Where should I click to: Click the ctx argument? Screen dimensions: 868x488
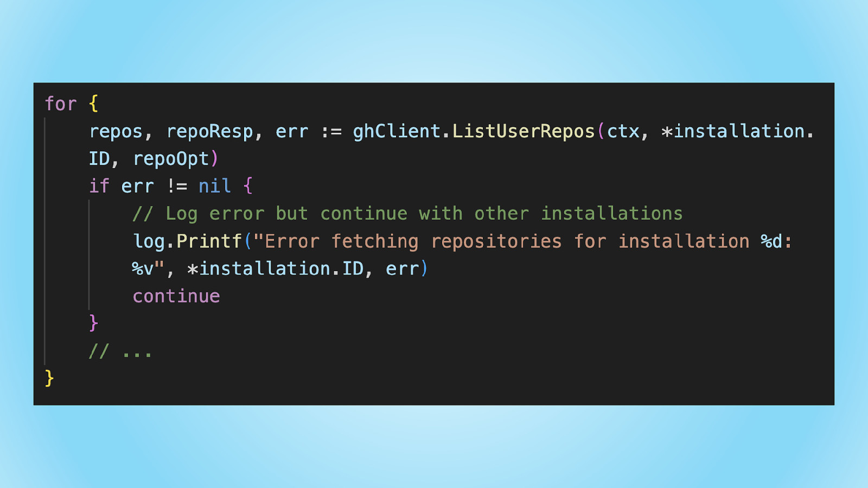(x=623, y=132)
